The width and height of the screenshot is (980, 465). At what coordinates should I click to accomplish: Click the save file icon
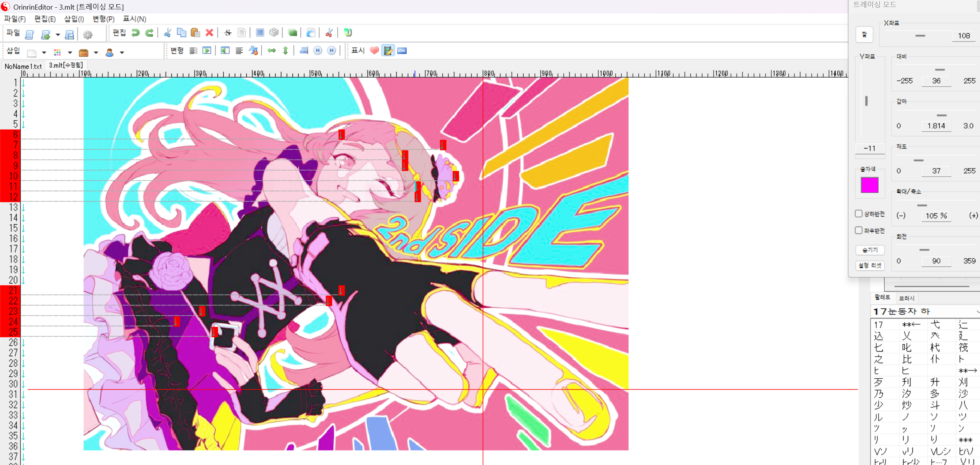[70, 35]
